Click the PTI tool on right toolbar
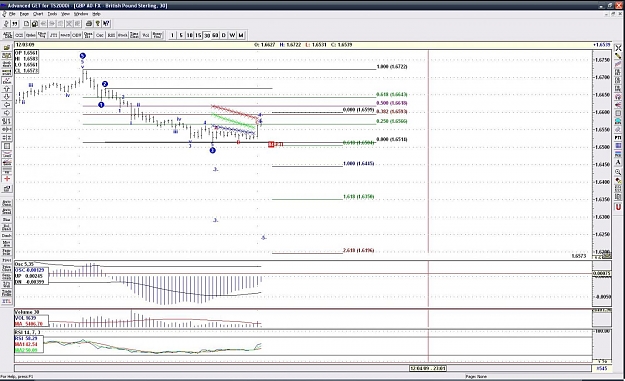625x381 pixels. pyautogui.click(x=618, y=137)
